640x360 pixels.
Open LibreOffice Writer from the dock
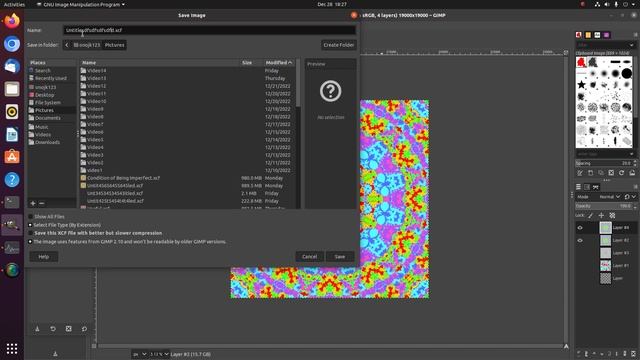pos(12,134)
